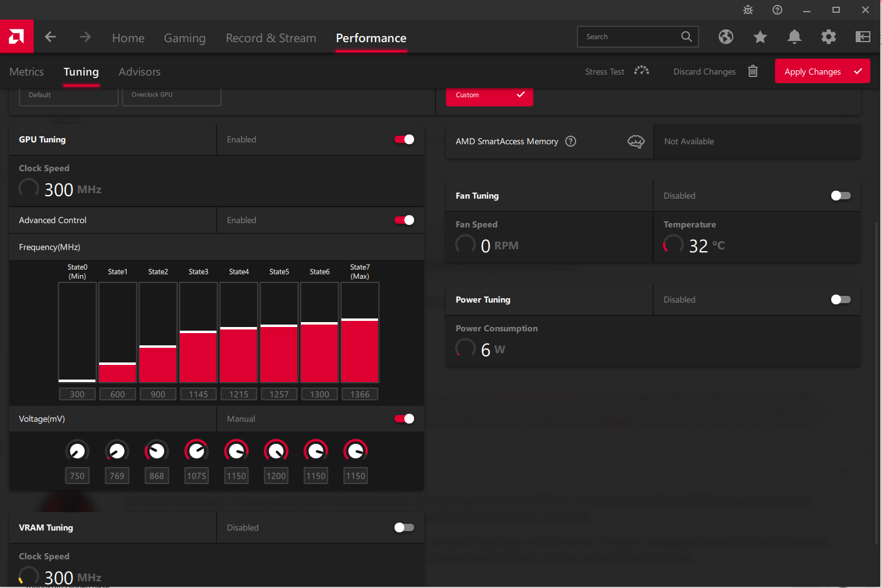Select the Overclock GPU preset
Image resolution: width=882 pixels, height=588 pixels.
(x=171, y=97)
